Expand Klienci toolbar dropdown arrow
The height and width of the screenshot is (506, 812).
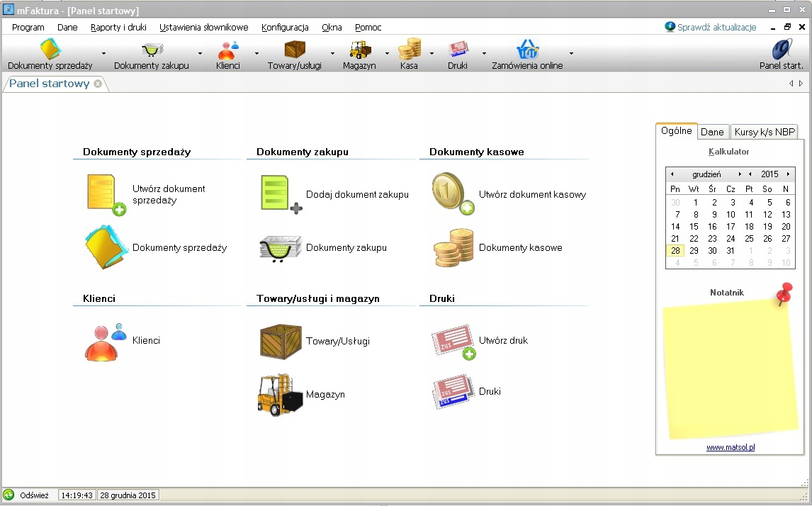click(x=256, y=53)
